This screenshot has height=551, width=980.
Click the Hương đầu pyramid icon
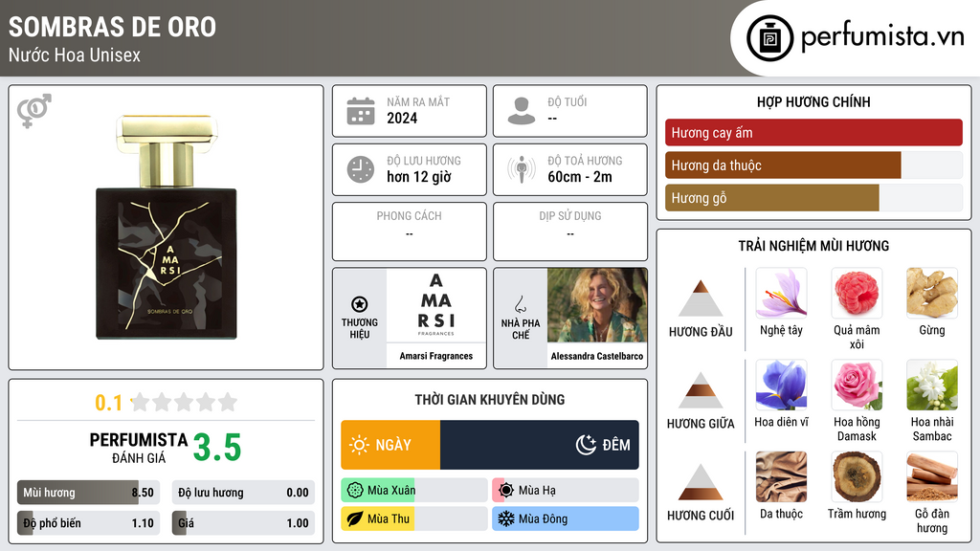(701, 298)
